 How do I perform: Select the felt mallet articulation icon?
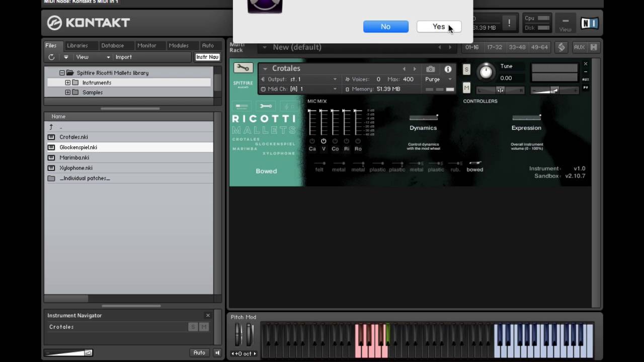coord(319,163)
